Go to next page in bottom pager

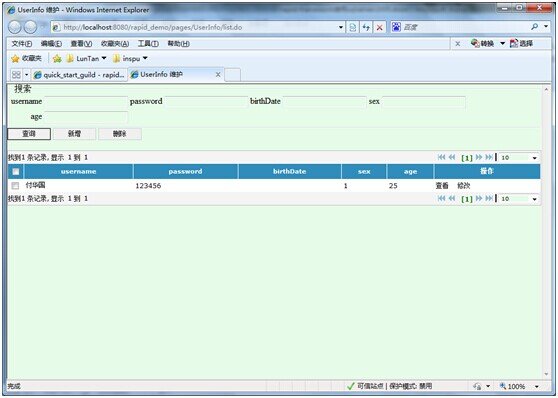pyautogui.click(x=479, y=198)
